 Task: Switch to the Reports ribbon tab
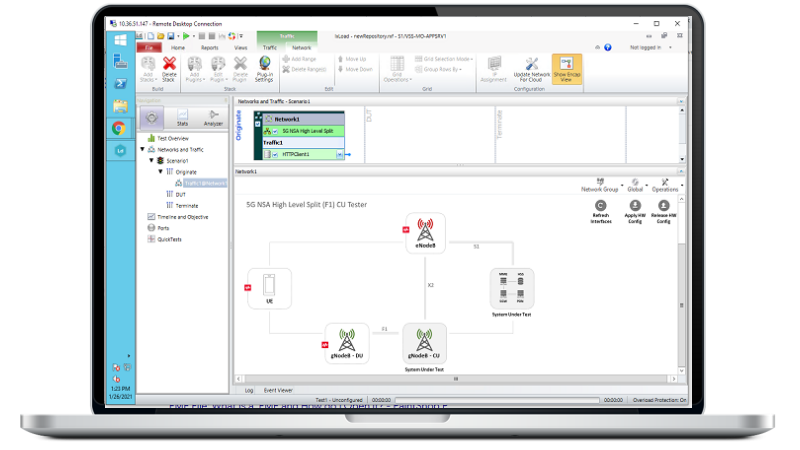209,47
